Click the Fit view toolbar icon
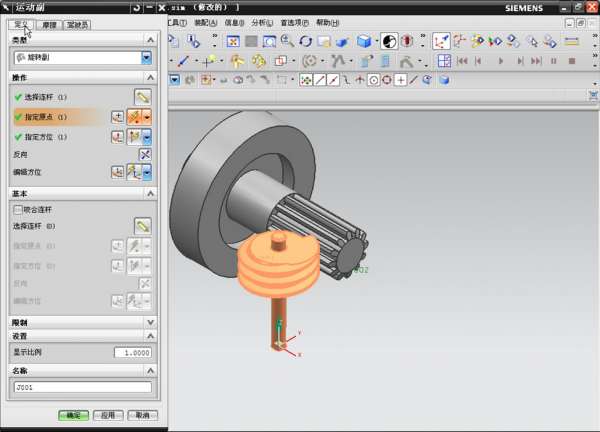Screen dimensions: 600x432 click(233, 41)
